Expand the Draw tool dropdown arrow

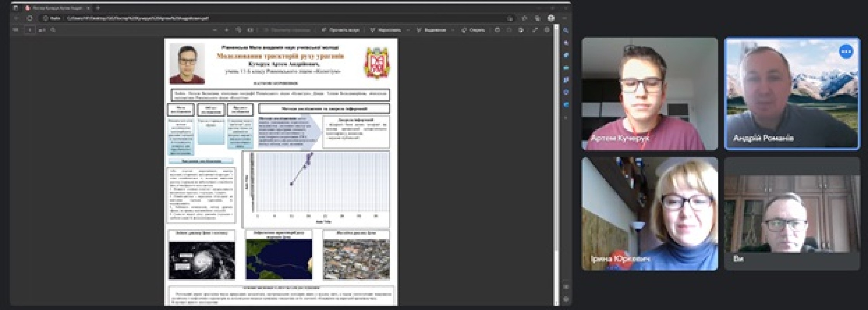408,30
